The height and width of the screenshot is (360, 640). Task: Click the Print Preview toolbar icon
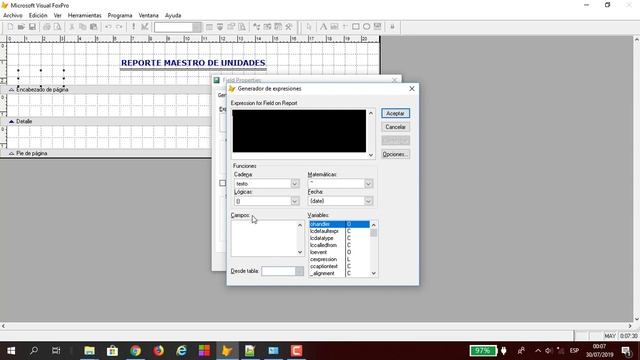click(x=58, y=27)
